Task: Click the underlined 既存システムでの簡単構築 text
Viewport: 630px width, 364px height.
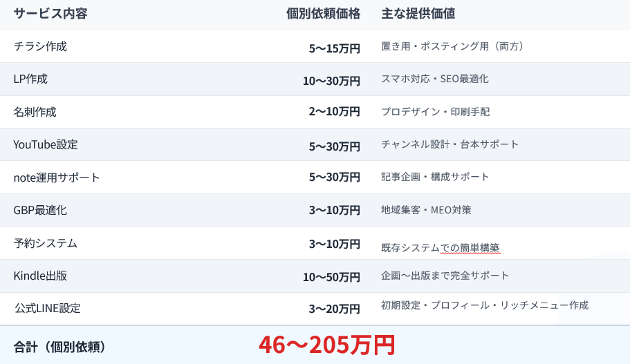Action: pyautogui.click(x=441, y=247)
